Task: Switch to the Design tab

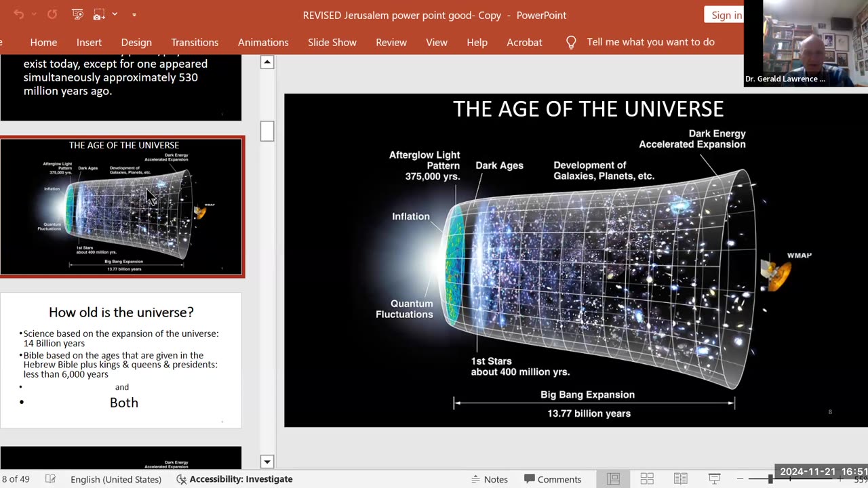Action: click(136, 42)
